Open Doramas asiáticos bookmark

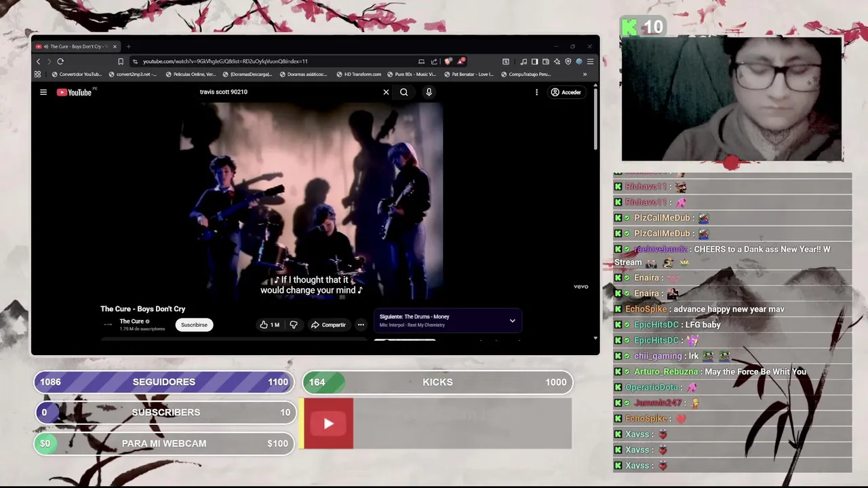[x=303, y=75]
